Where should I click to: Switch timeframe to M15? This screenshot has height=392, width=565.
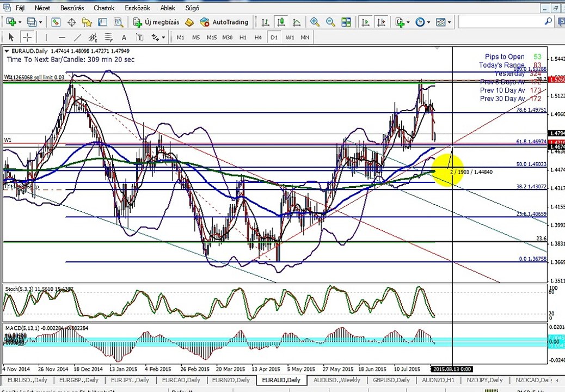212,37
